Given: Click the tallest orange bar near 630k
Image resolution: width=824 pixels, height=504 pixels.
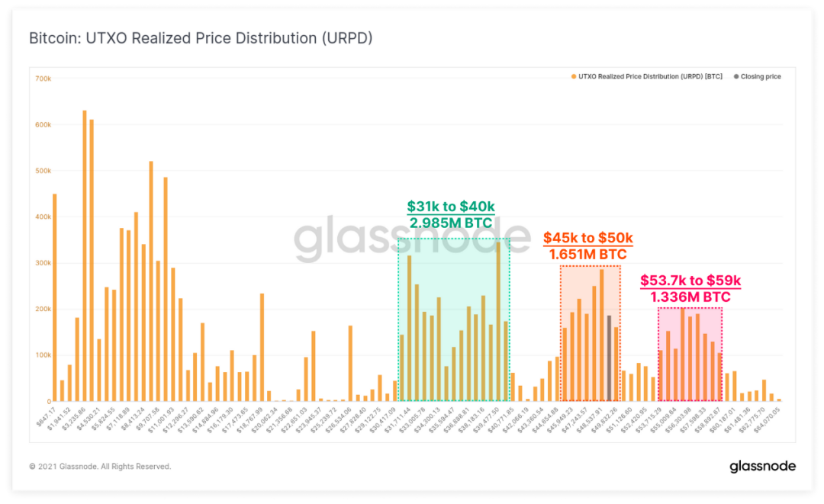Looking at the screenshot, I should [84, 256].
